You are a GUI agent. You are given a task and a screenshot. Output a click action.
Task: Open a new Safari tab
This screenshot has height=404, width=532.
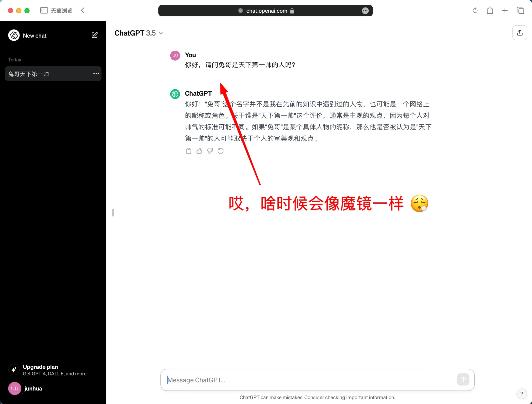click(x=505, y=10)
